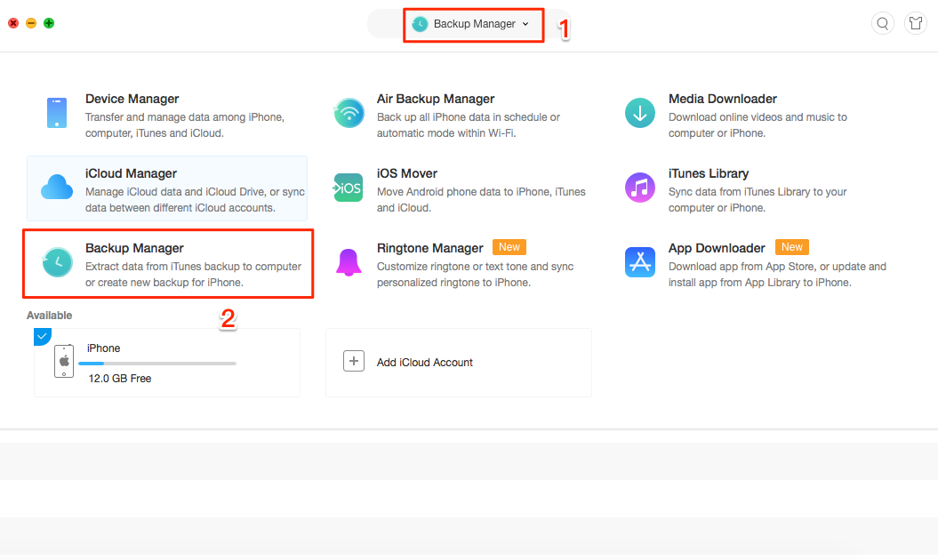The image size is (938, 560).
Task: Open Ringtone Manager title
Action: coord(430,248)
